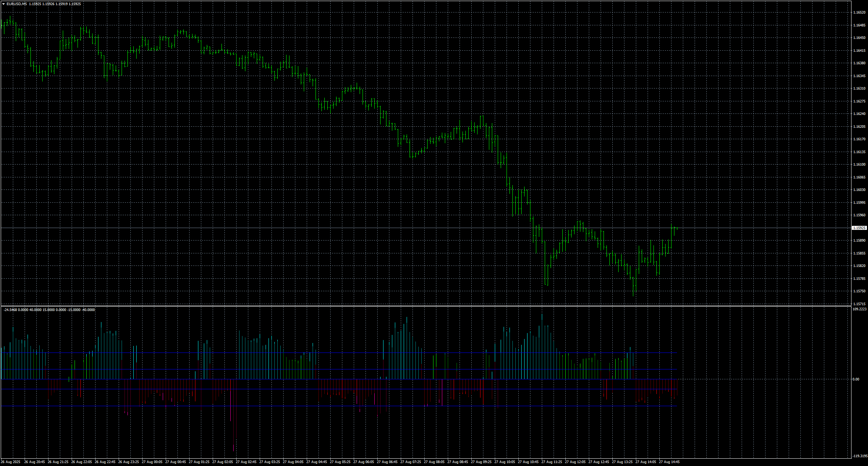Open the triangle menu beside EURUSD,M5
This screenshot has height=466, width=868.
click(3, 4)
